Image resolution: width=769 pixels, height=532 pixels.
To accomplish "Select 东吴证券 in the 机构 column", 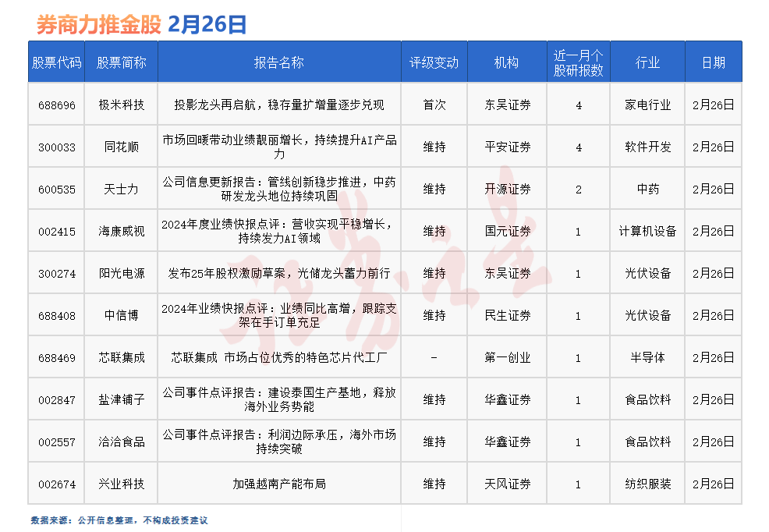I will tap(506, 104).
